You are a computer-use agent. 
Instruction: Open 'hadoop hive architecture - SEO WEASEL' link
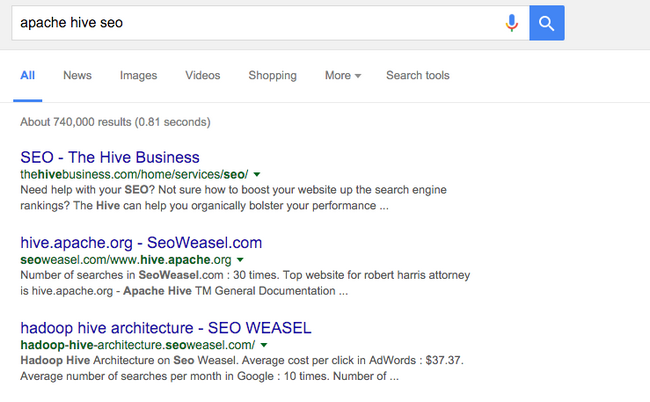tap(166, 327)
